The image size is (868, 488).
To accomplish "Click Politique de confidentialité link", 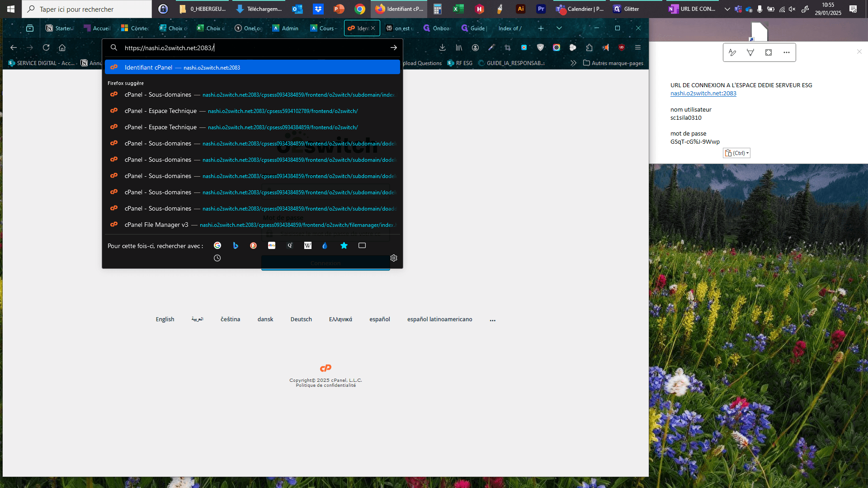I will tap(325, 385).
